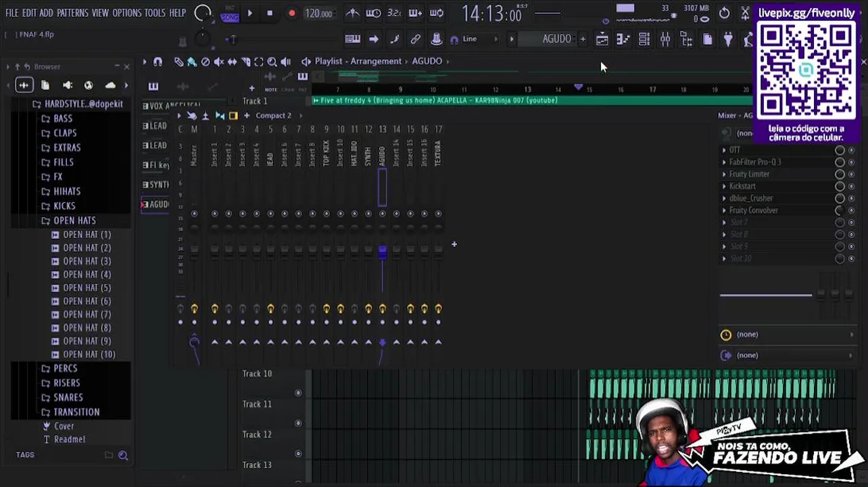The width and height of the screenshot is (868, 487).
Task: Click the playback speaker tool in playlist
Action: pos(285,62)
